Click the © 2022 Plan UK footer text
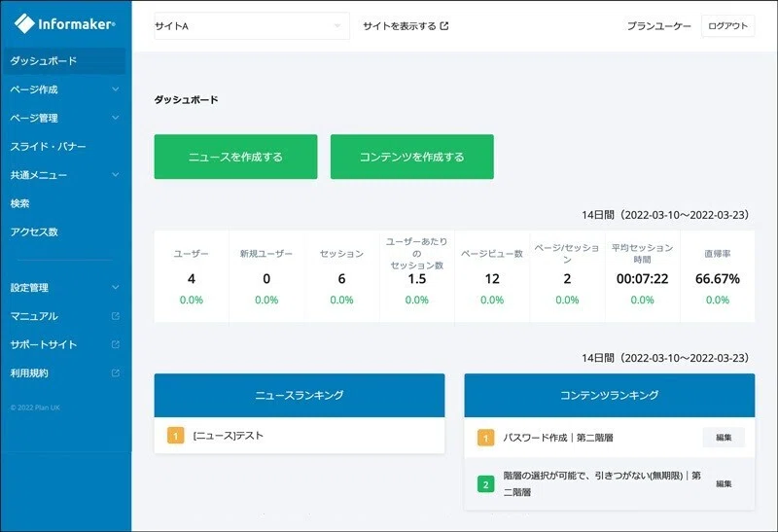 pos(35,408)
